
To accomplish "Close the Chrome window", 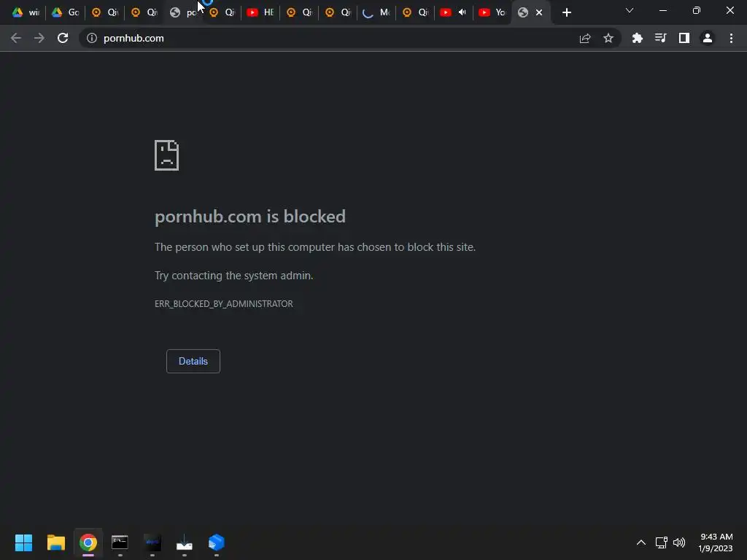I will [x=729, y=10].
